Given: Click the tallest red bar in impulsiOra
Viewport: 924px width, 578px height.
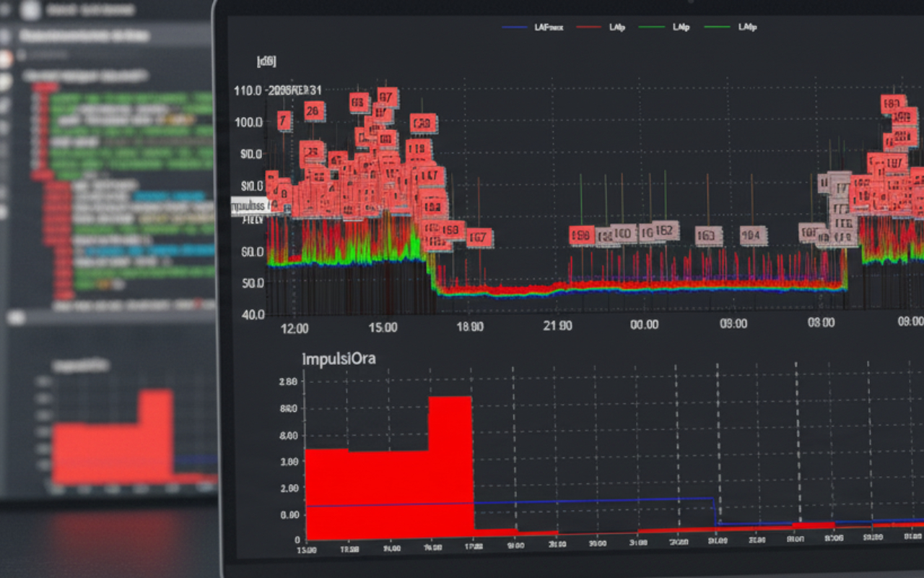Looking at the screenshot, I should click(x=450, y=462).
